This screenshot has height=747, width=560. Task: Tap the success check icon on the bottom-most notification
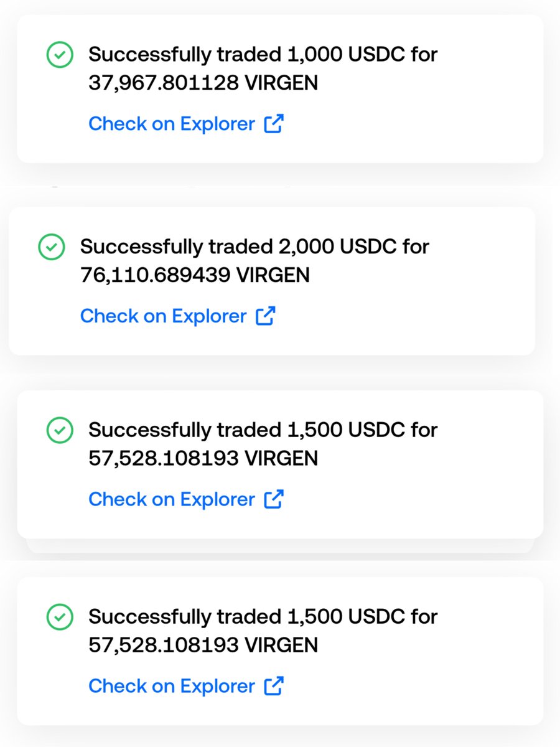point(60,618)
